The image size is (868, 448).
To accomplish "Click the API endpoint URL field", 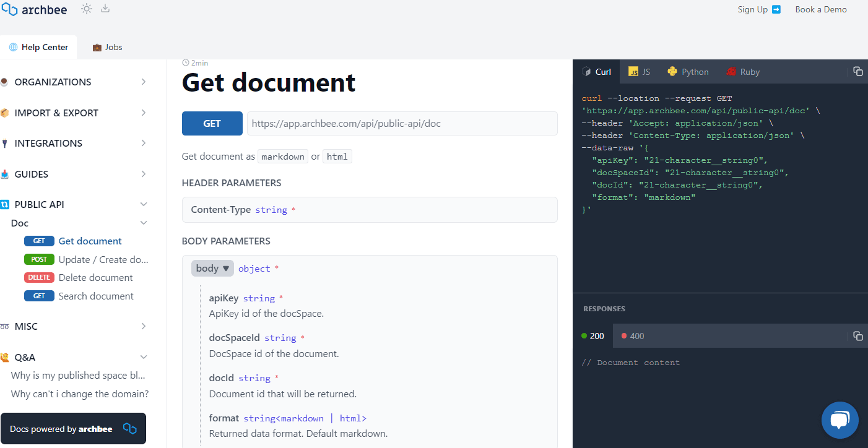I will coord(401,123).
